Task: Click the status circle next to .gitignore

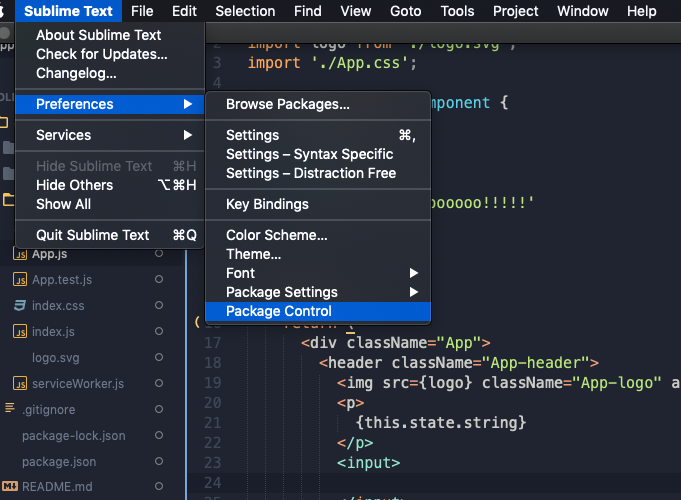Action: pyautogui.click(x=159, y=409)
